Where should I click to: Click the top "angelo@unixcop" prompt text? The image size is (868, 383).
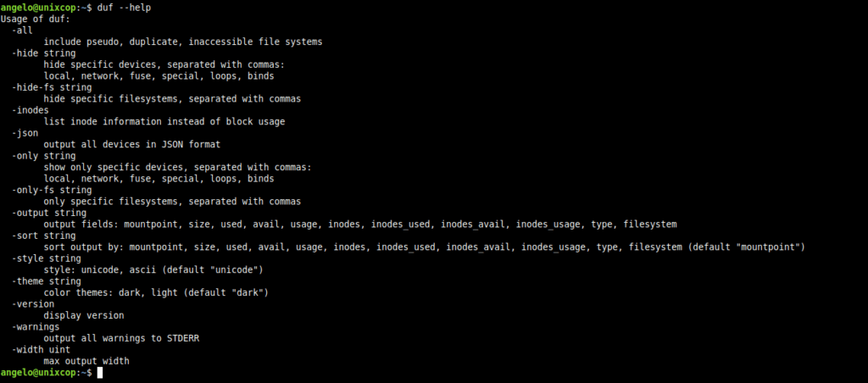pyautogui.click(x=37, y=8)
